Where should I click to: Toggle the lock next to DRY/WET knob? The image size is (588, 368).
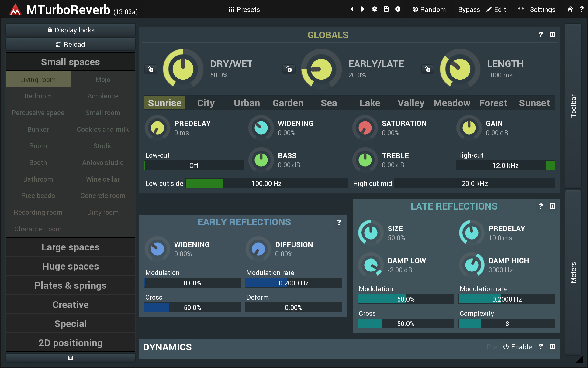(x=151, y=69)
